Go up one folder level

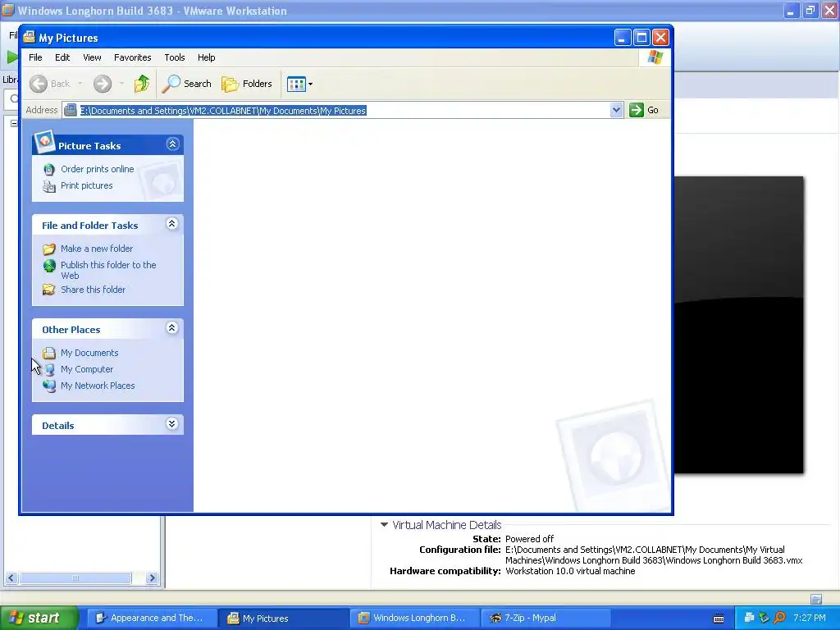[x=142, y=84]
